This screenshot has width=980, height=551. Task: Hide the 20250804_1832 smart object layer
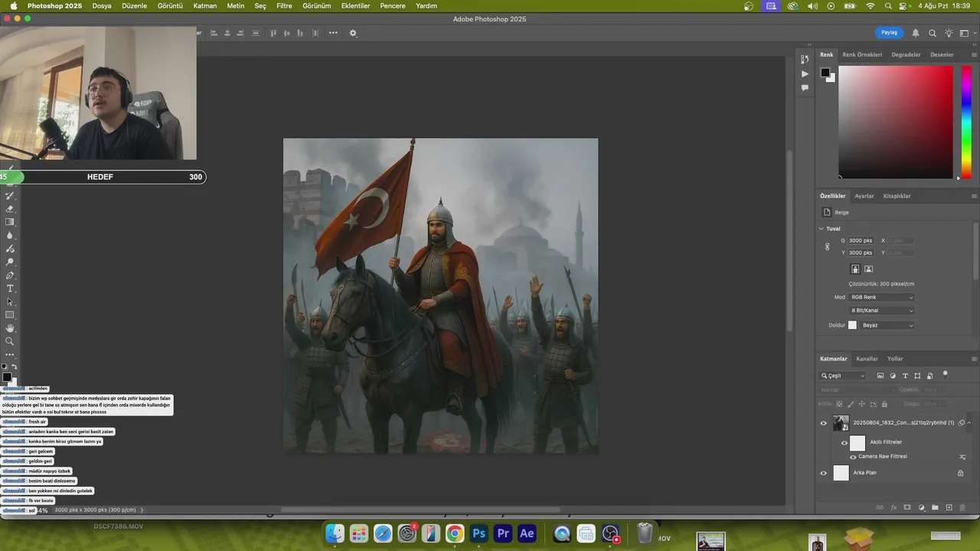(x=824, y=423)
